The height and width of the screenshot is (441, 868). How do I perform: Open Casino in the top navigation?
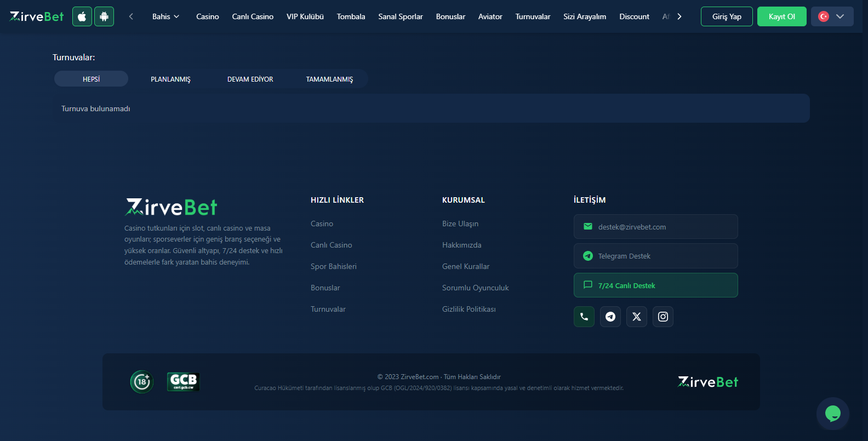(208, 16)
